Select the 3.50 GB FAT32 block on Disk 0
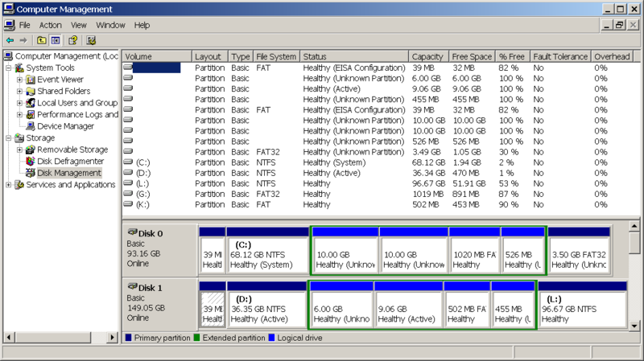This screenshot has width=644, height=361. tap(579, 251)
